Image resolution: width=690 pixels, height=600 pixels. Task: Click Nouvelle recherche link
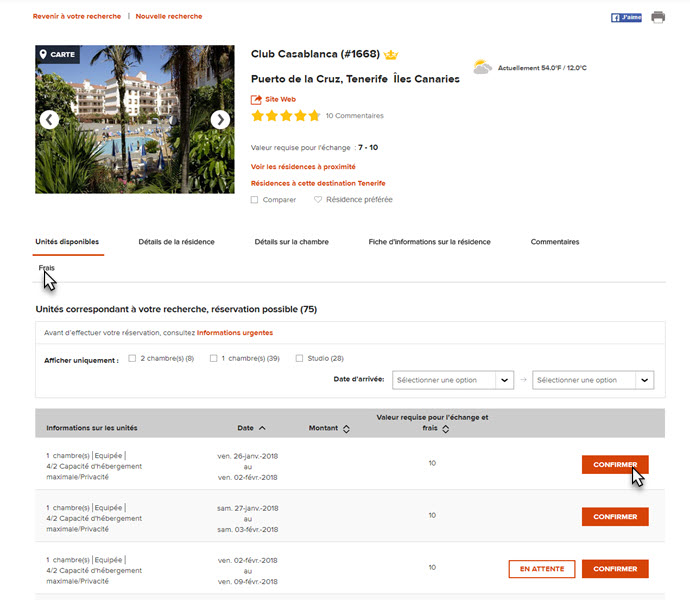pos(169,16)
